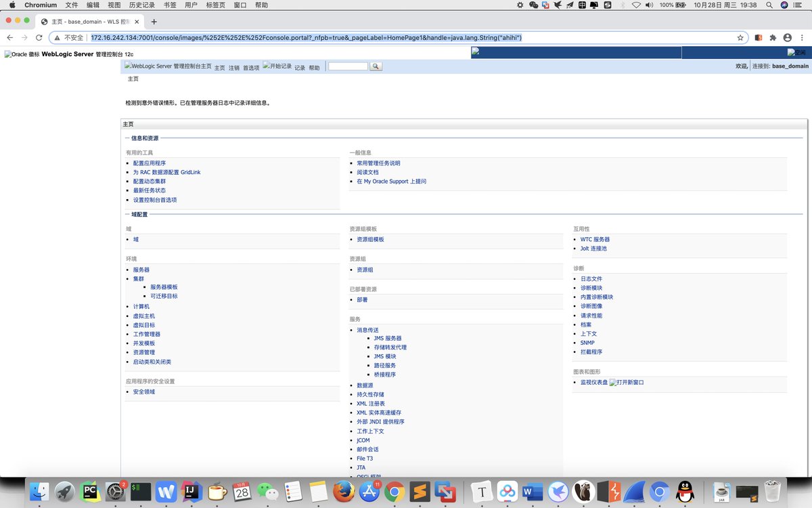Click the 打开新窗口 image next to 监视仪表盘
Viewport: 812px width, 508px height.
tap(627, 383)
